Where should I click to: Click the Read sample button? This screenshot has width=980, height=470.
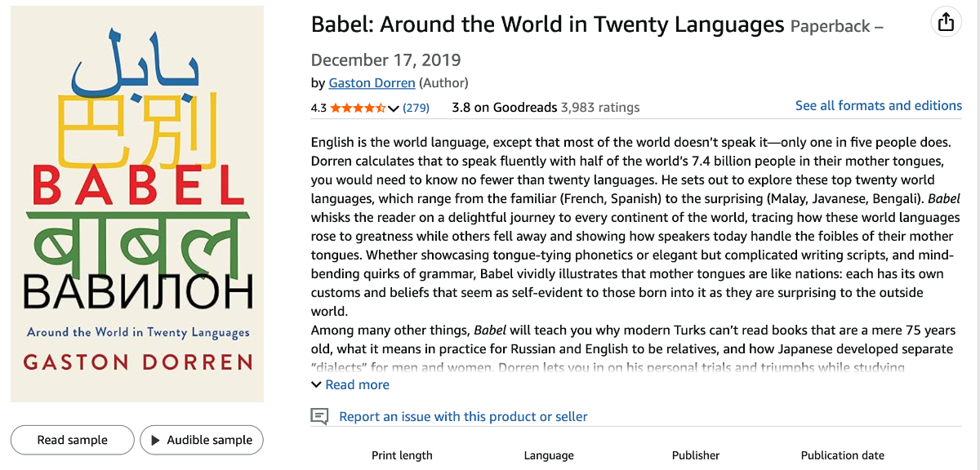click(72, 440)
